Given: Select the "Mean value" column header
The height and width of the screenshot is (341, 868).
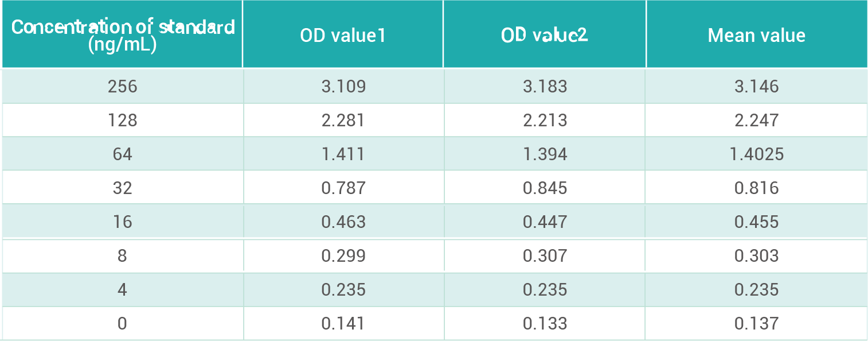Looking at the screenshot, I should [756, 36].
